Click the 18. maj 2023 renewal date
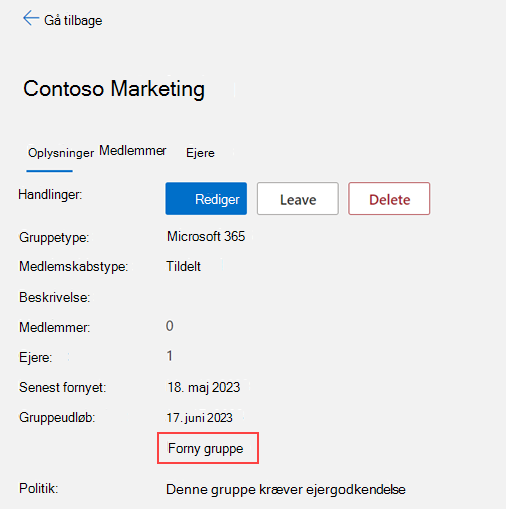Viewport: 506px width, 509px height. (x=204, y=388)
